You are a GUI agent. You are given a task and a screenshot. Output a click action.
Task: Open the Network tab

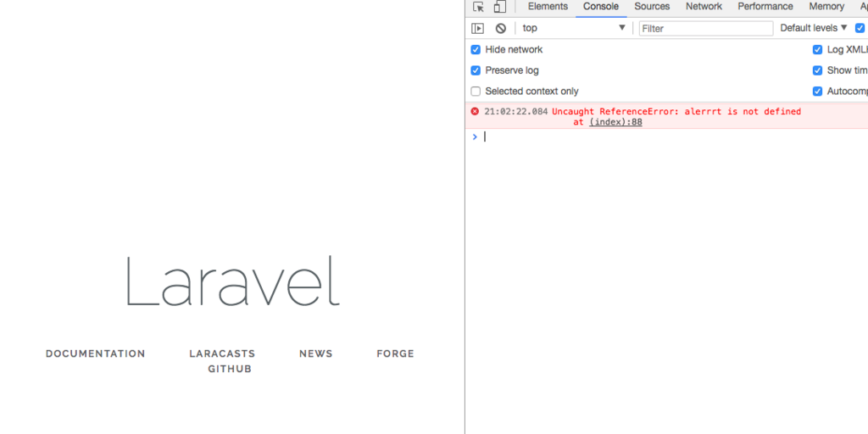pos(704,7)
